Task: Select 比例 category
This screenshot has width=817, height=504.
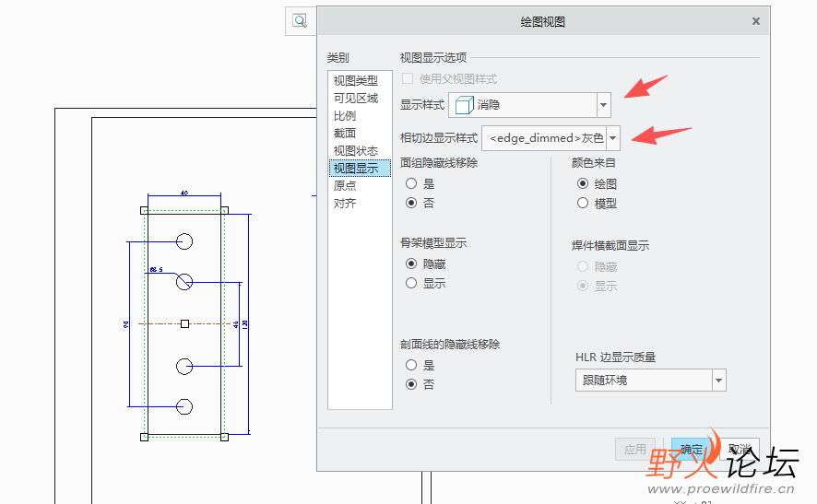Action: [x=345, y=115]
